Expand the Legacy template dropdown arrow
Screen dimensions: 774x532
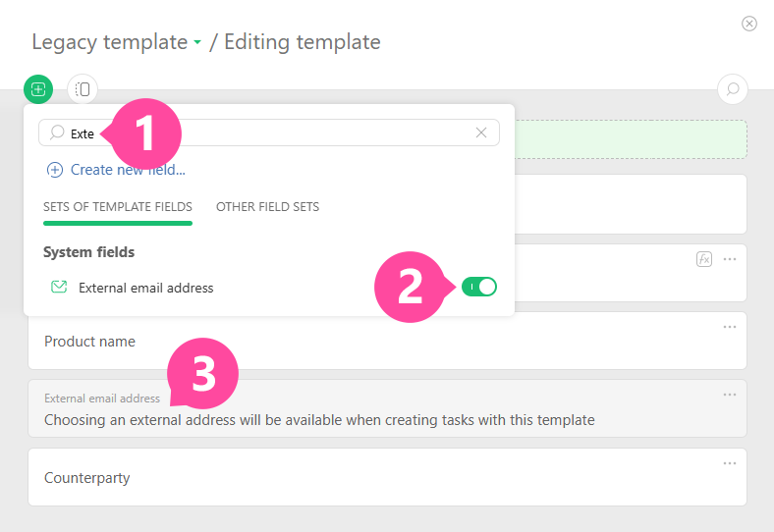coord(197,43)
